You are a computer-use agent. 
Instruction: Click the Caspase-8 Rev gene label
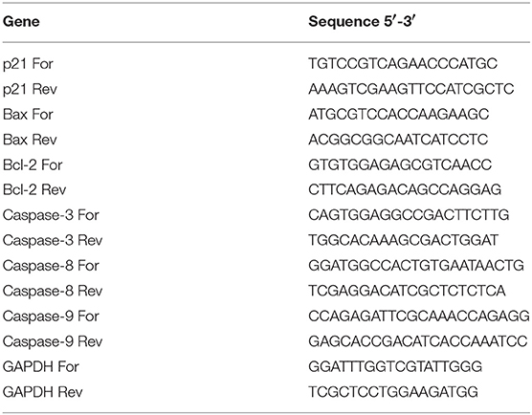[x=53, y=291]
